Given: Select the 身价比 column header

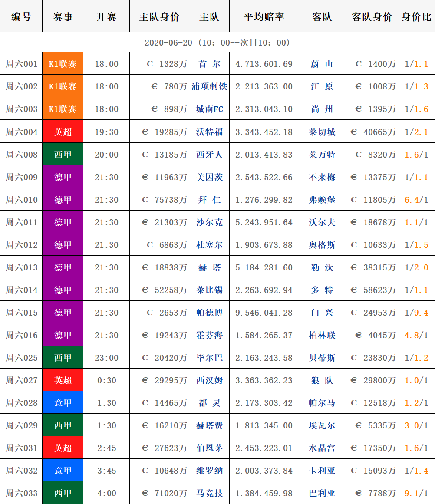Looking at the screenshot, I should pyautogui.click(x=416, y=17).
